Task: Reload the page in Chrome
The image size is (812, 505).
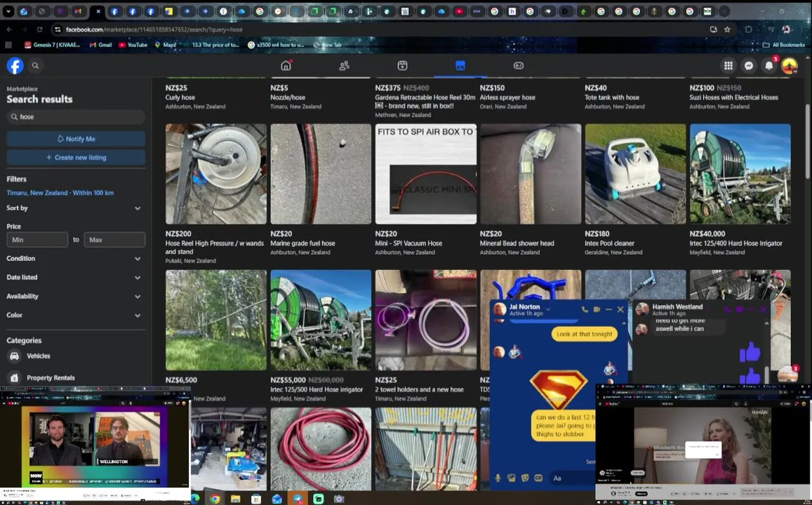Action: tap(39, 29)
